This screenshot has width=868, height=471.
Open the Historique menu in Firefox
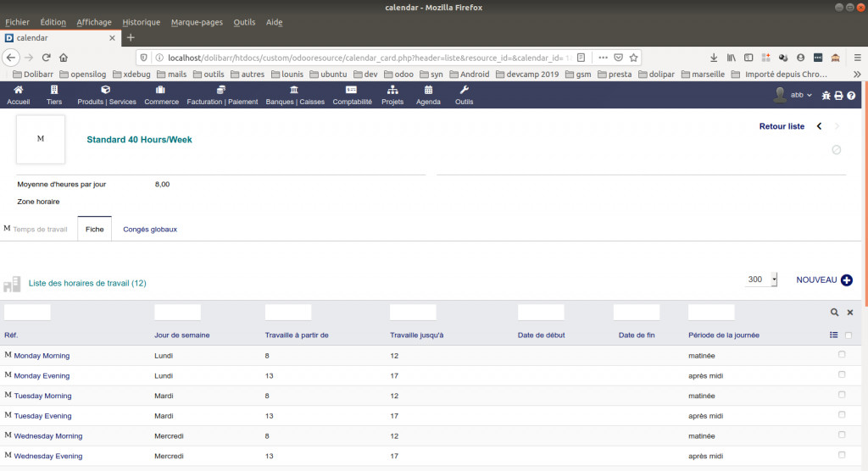tap(142, 22)
